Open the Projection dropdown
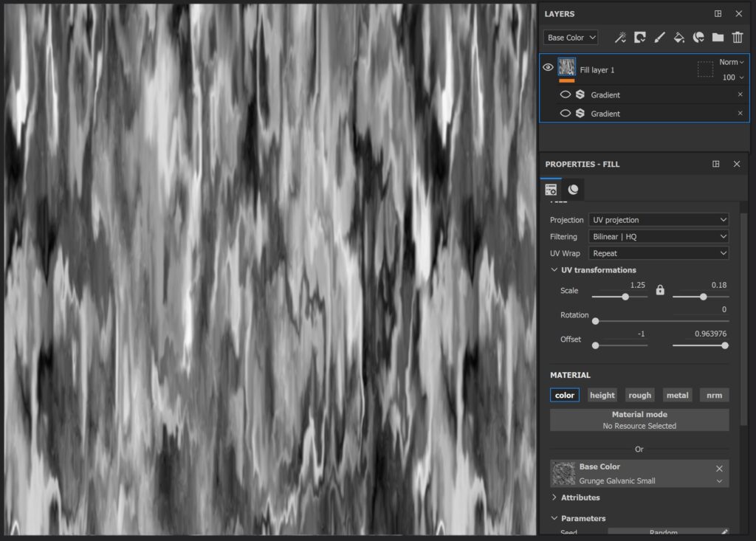756x541 pixels. click(659, 220)
